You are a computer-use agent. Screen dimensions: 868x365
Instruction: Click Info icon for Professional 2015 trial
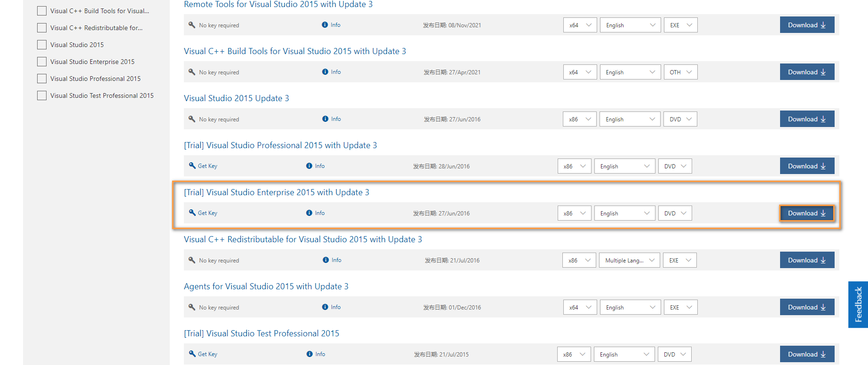coord(309,166)
